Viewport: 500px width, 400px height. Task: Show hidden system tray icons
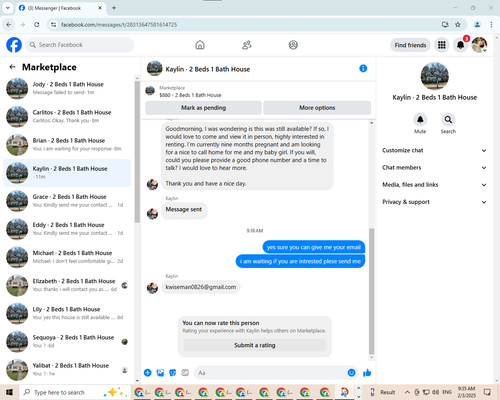tap(407, 392)
